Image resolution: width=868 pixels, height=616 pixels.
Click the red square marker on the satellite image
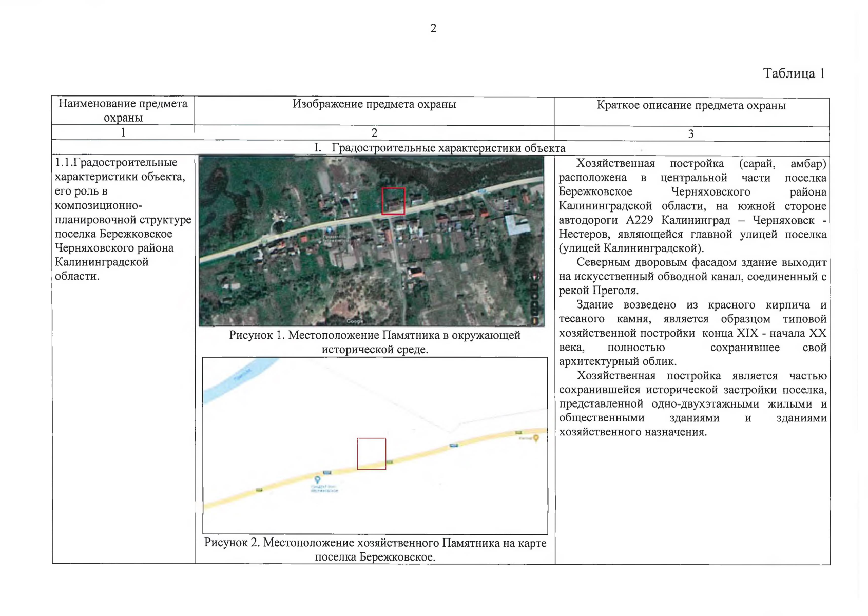click(x=393, y=201)
